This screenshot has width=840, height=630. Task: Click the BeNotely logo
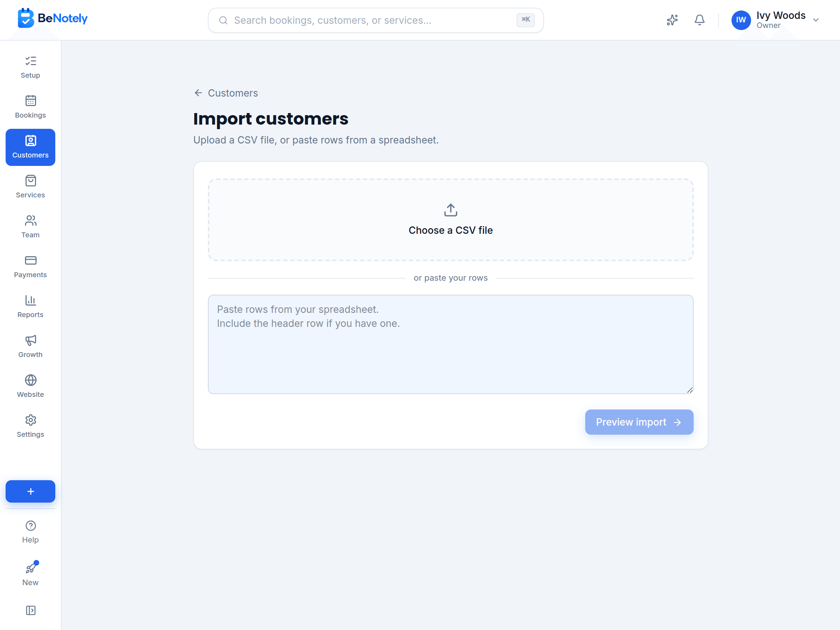click(52, 18)
